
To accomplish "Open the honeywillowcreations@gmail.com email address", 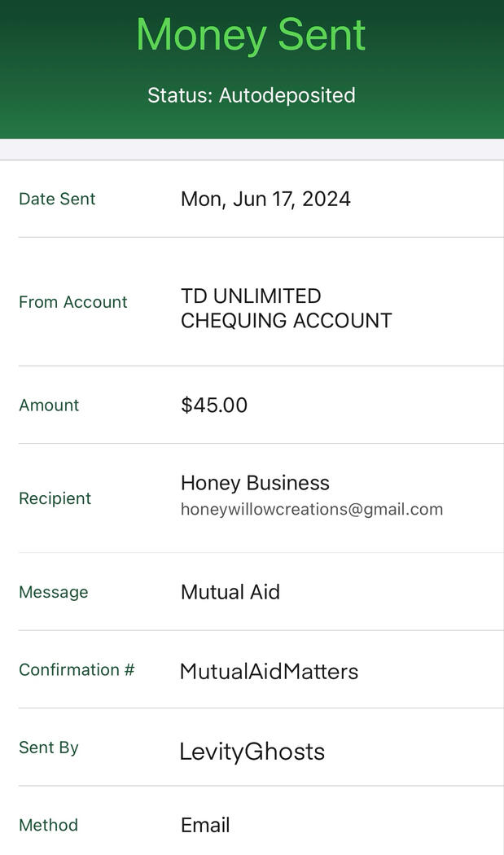I will pos(312,510).
